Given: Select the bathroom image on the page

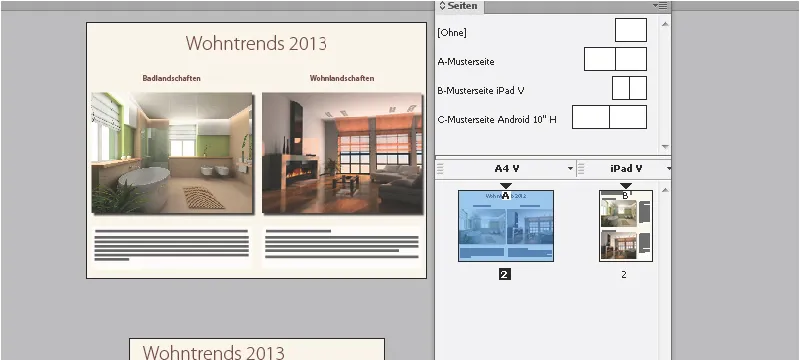Looking at the screenshot, I should click(x=172, y=153).
